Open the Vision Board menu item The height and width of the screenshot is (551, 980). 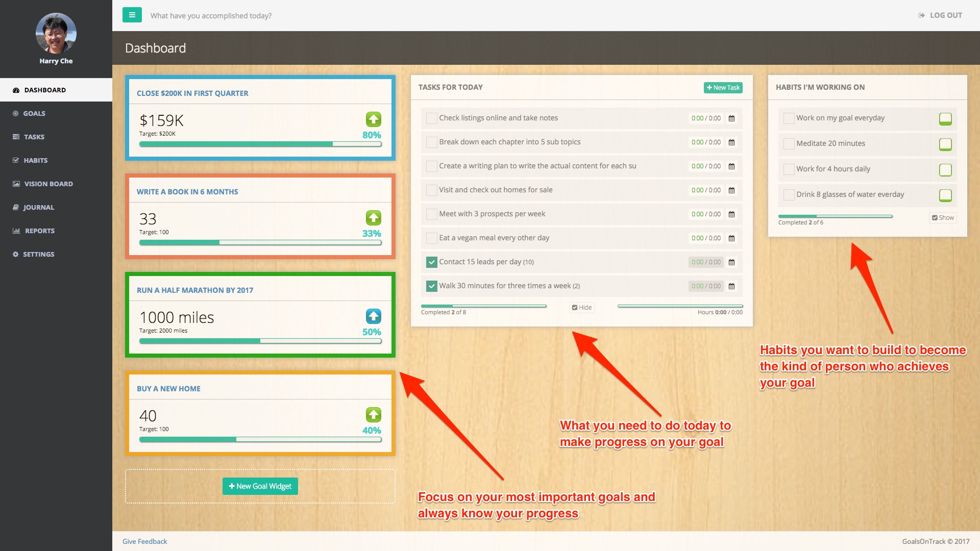48,184
